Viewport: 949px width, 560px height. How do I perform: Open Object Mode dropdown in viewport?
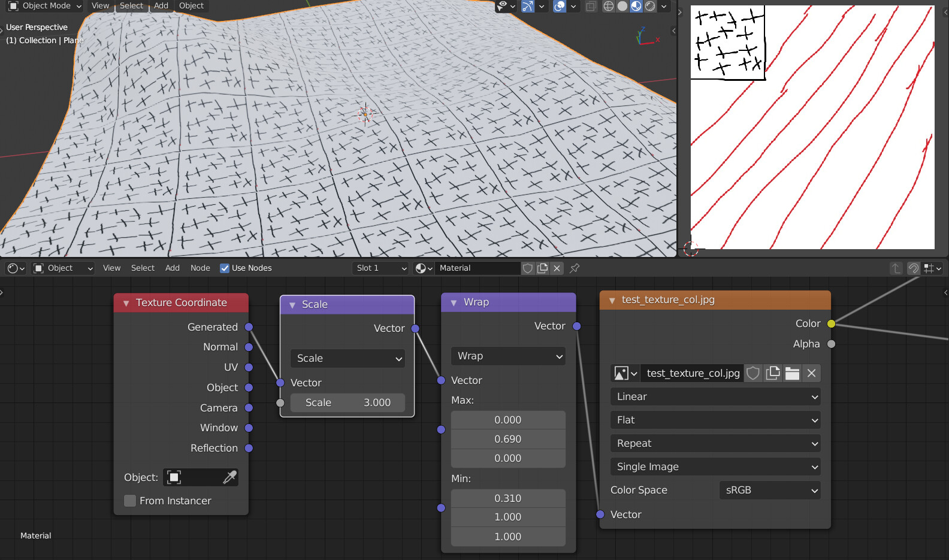pos(45,6)
